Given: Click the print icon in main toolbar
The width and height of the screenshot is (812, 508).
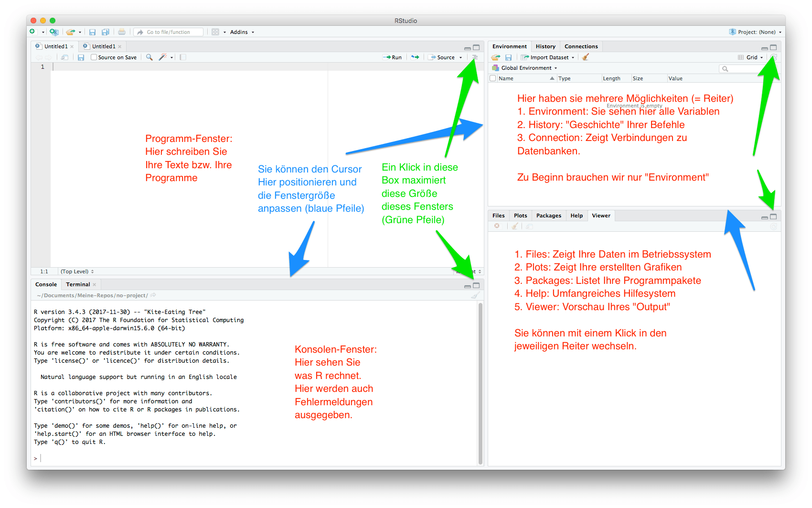Looking at the screenshot, I should pos(122,32).
